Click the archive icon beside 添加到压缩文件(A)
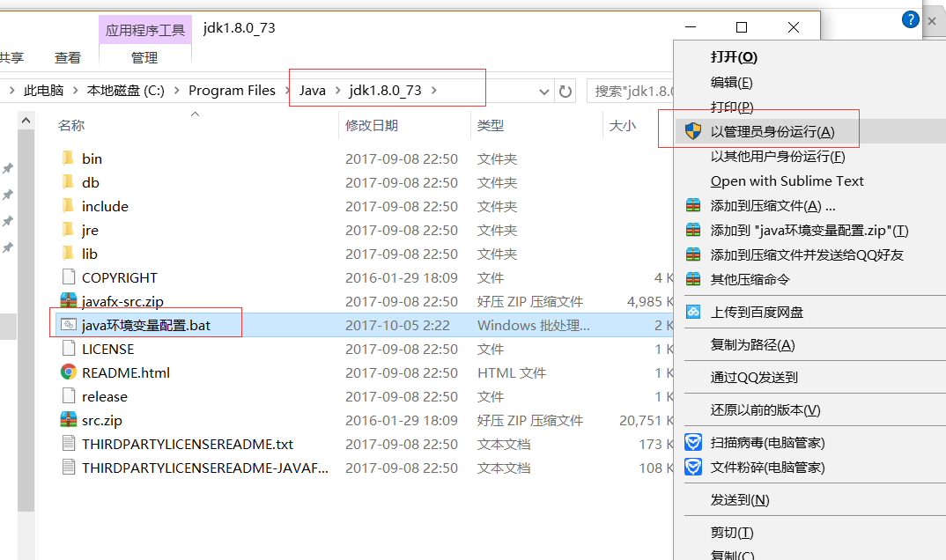Image resolution: width=946 pixels, height=560 pixels. [693, 205]
